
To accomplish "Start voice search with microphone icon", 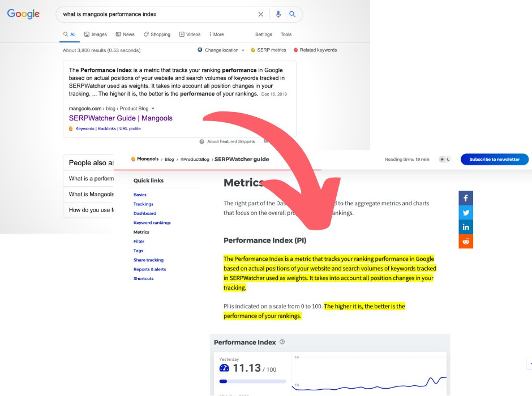I will pos(278,14).
